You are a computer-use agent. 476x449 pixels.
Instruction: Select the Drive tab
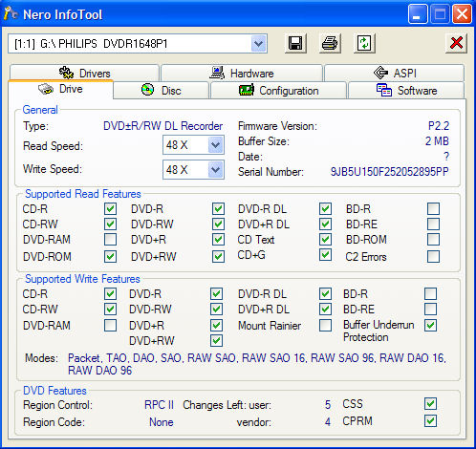coord(60,89)
